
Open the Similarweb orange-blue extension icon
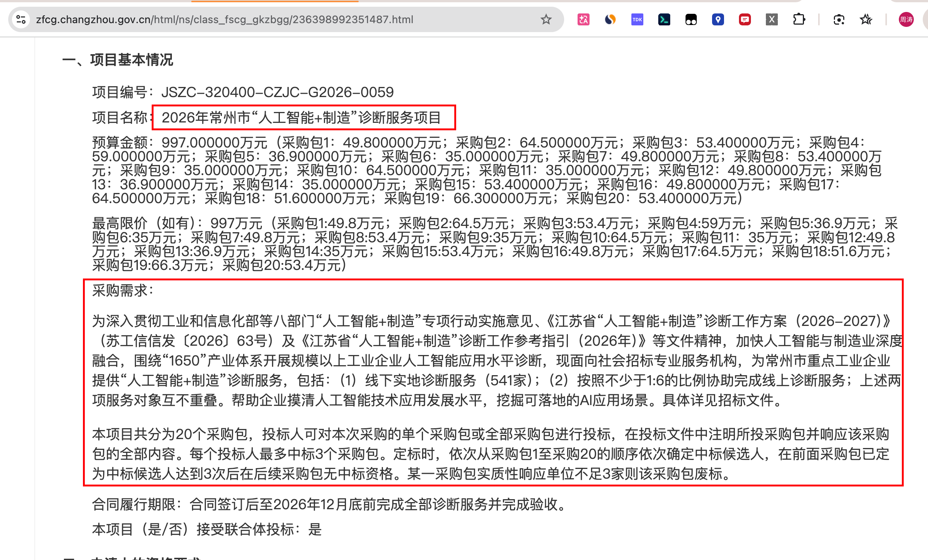[610, 19]
